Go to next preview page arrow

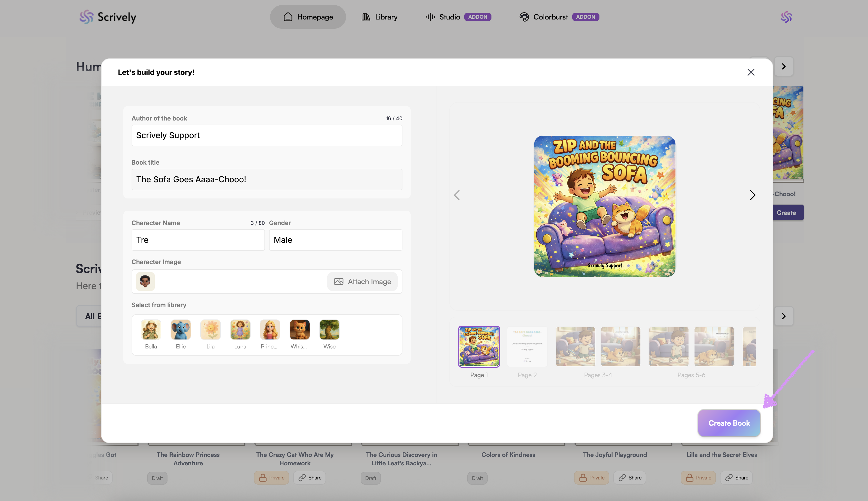tap(752, 195)
